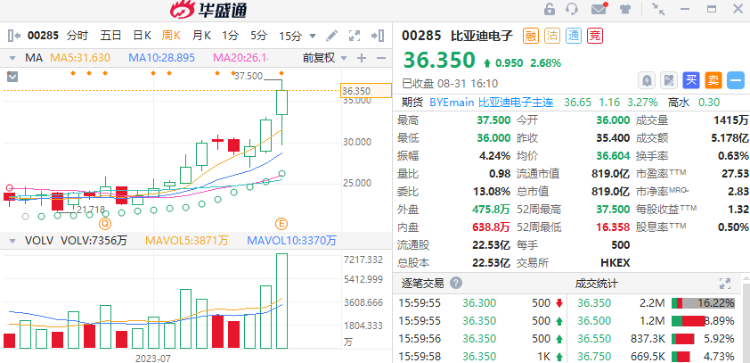Open the VOLV indicator dropdown arrow
This screenshot has width=750, height=363.
[12, 241]
